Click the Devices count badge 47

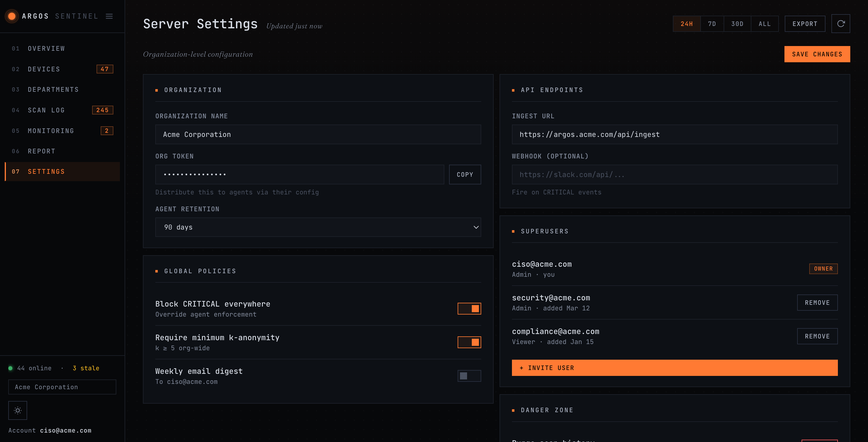click(105, 69)
